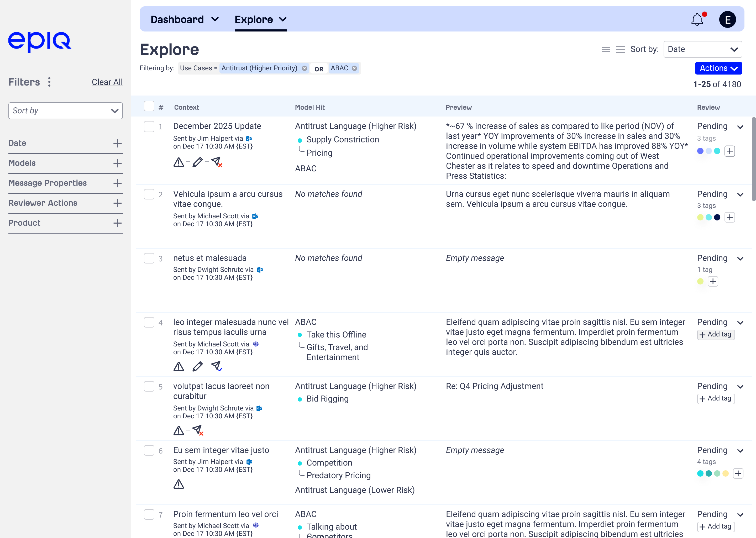Screen dimensions: 756x538
Task: Sort by Context column header
Action: (x=187, y=107)
